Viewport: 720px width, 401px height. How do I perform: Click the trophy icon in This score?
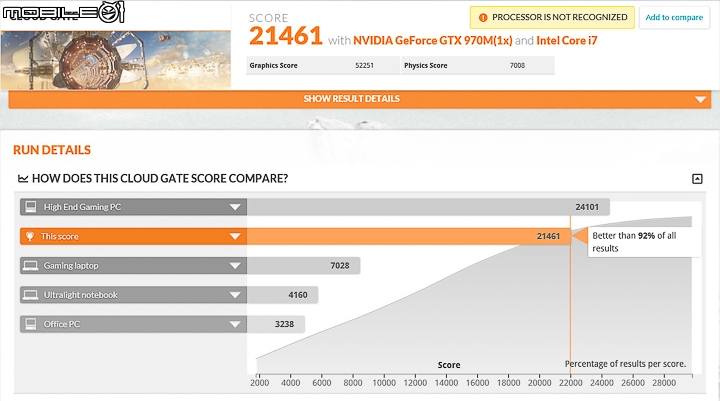tap(30, 236)
